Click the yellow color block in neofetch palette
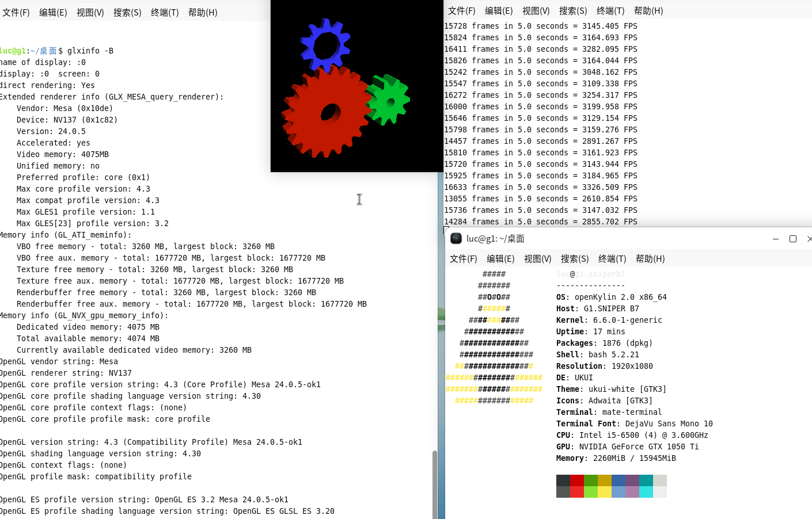Screen dimensions: 812x519 click(x=605, y=480)
